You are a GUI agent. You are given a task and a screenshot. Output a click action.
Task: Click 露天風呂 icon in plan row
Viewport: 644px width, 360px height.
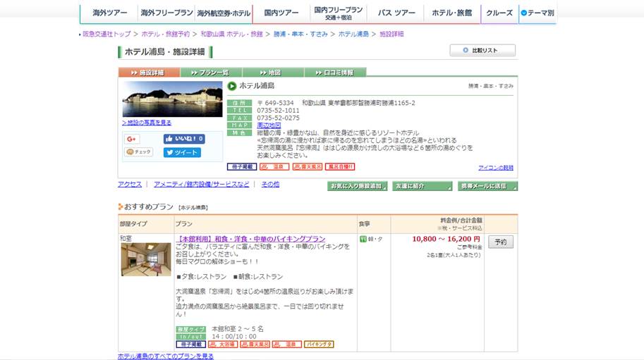[255, 345]
